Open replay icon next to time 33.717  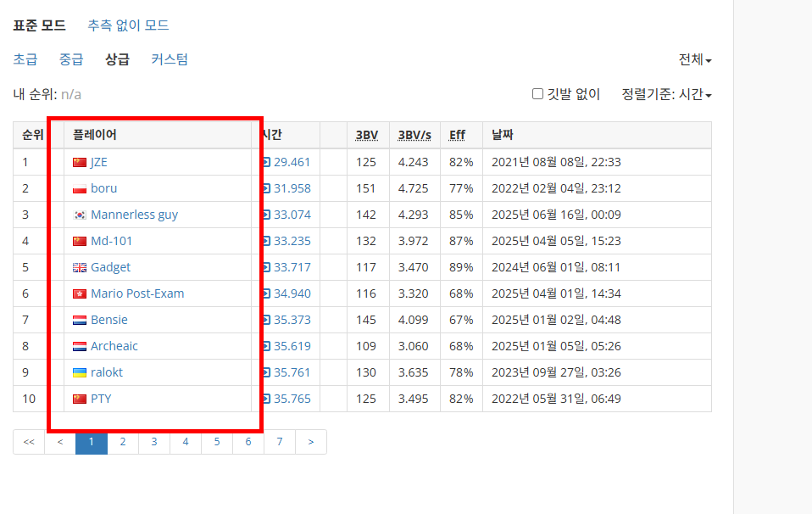click(267, 267)
